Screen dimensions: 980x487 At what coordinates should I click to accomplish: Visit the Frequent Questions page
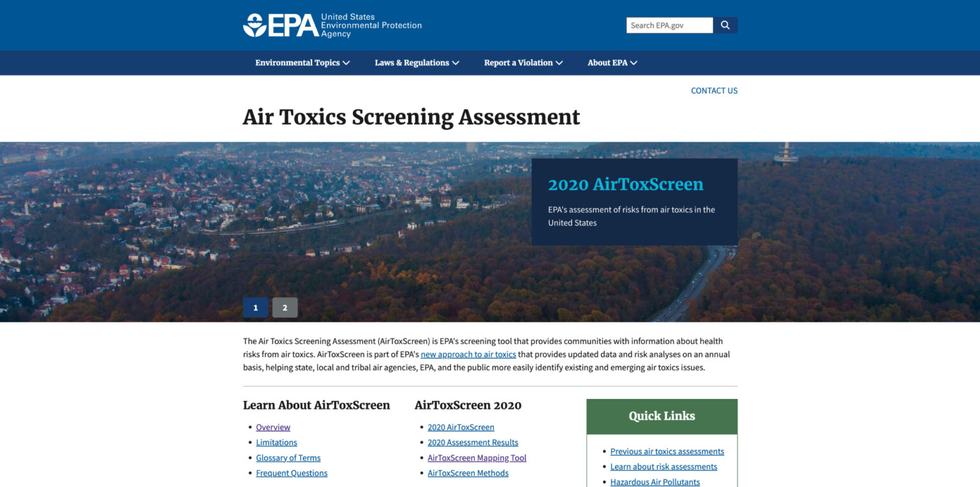point(292,473)
